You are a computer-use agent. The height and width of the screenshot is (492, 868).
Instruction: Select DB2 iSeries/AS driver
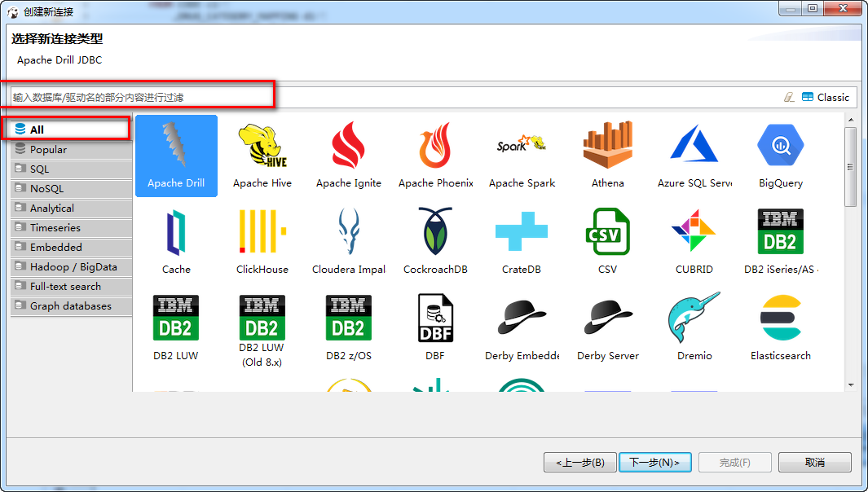781,242
